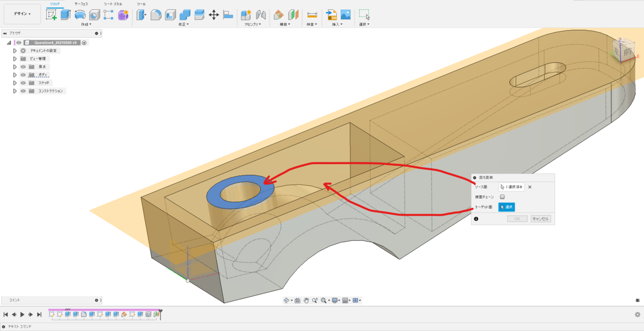Open viewports layout icon
The width and height of the screenshot is (644, 331).
[x=355, y=300]
